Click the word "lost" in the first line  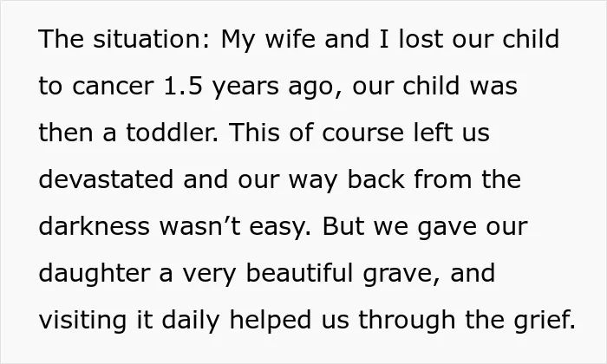[x=421, y=39]
